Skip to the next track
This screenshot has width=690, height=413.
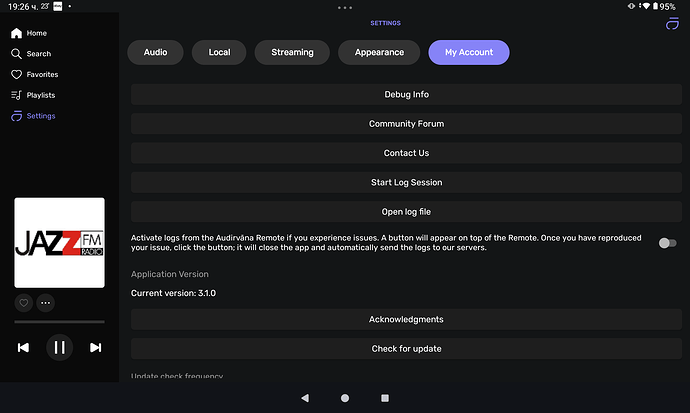pyautogui.click(x=95, y=347)
